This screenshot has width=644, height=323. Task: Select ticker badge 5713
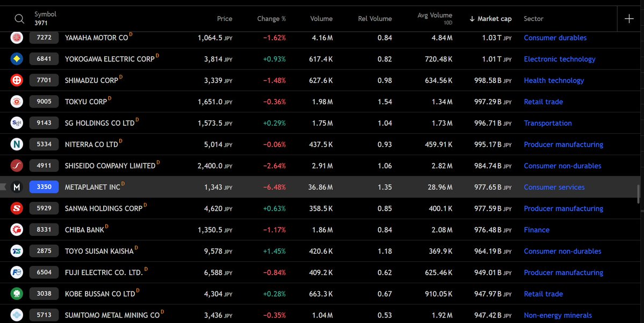point(44,315)
